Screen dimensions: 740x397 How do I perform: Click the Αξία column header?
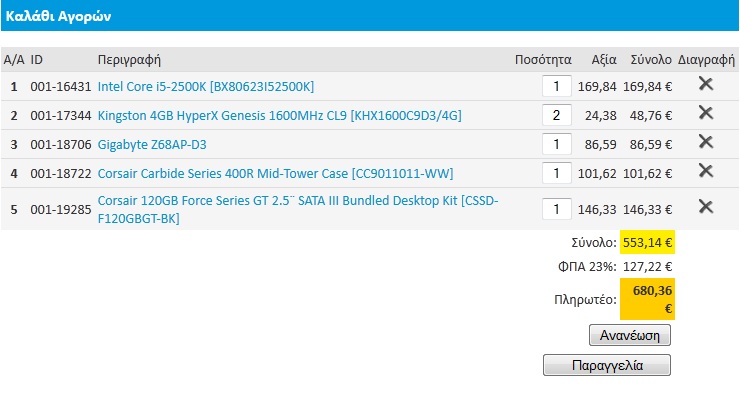point(604,59)
